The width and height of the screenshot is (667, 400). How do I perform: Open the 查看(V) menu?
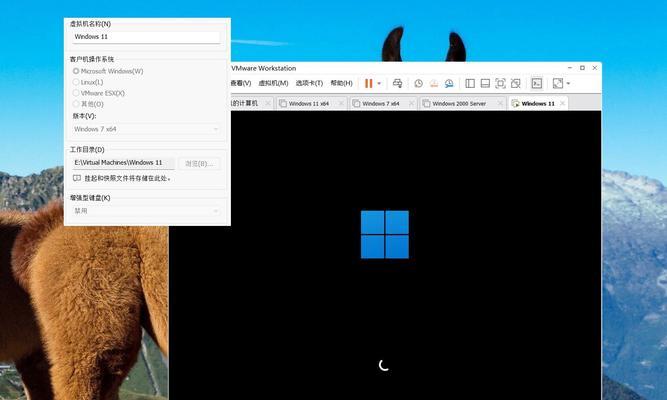(x=241, y=83)
